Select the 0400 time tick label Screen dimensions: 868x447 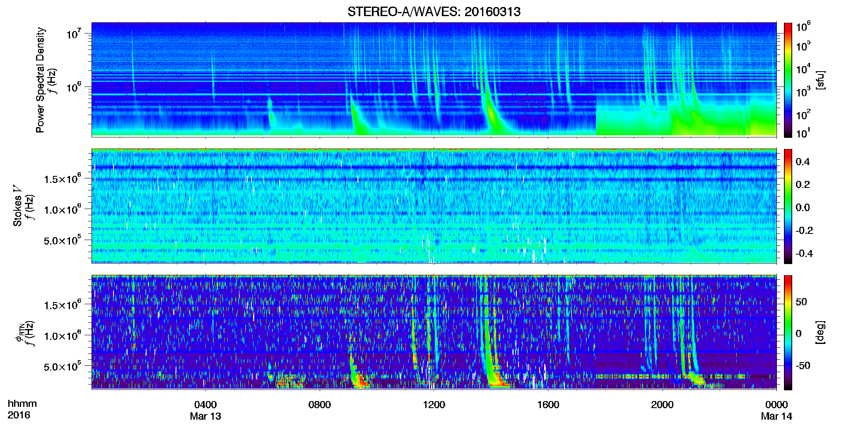click(x=205, y=404)
